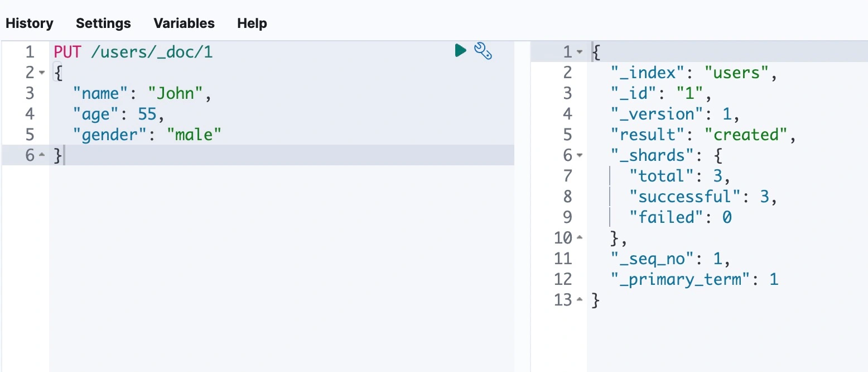This screenshot has height=372, width=868.
Task: Open the Settings menu
Action: 103,23
